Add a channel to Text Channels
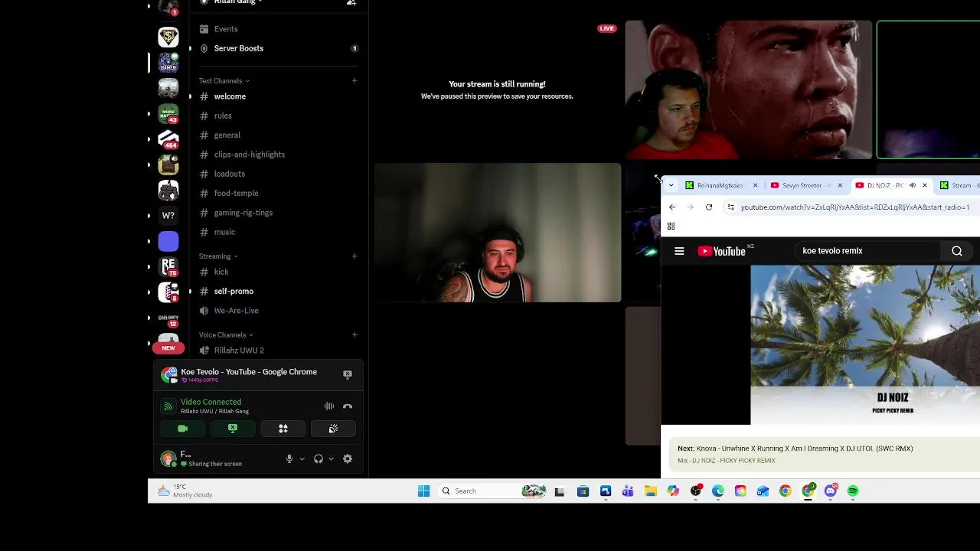The width and height of the screenshot is (980, 551). [354, 80]
